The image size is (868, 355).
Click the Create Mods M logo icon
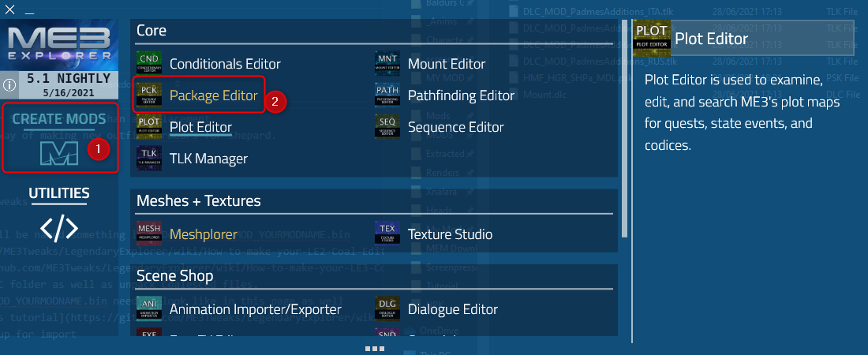[59, 152]
